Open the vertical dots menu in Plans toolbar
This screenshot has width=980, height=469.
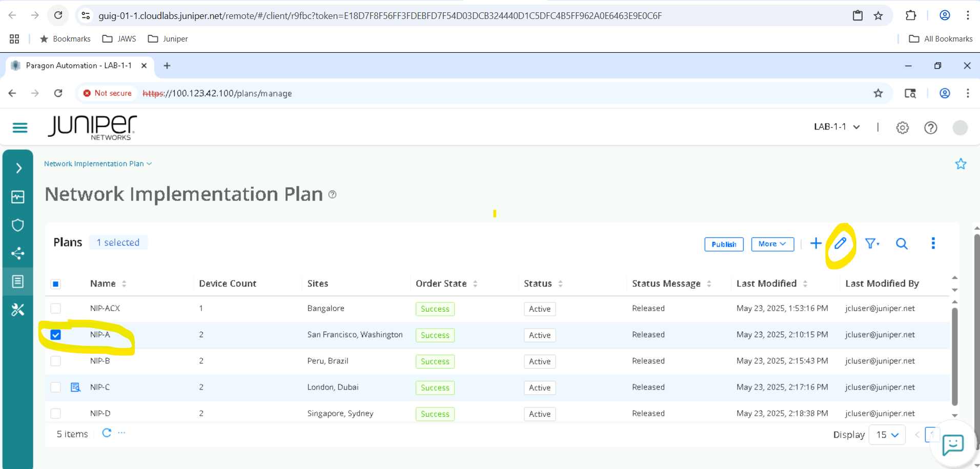pos(933,243)
